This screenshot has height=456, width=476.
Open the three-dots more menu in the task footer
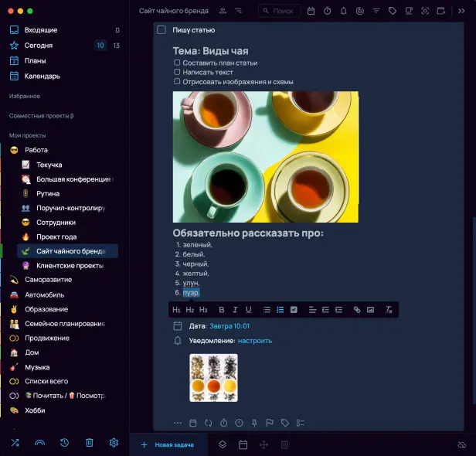click(178, 423)
